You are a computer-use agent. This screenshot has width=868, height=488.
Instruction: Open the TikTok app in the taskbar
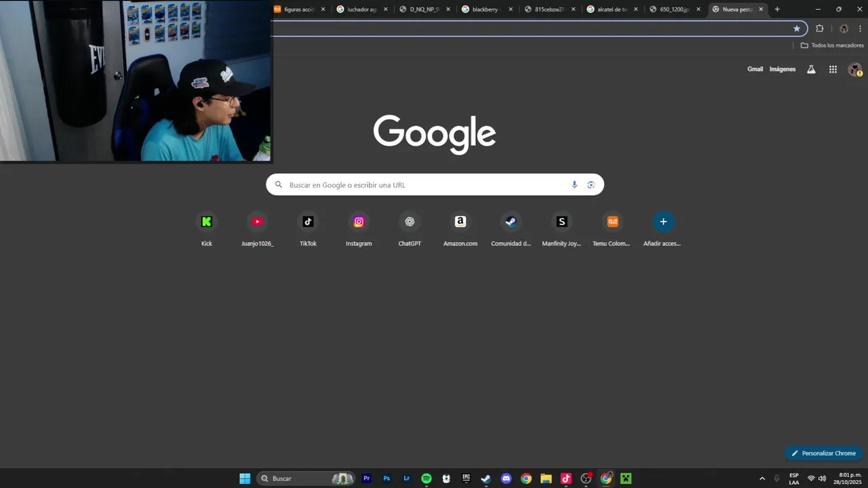click(566, 479)
